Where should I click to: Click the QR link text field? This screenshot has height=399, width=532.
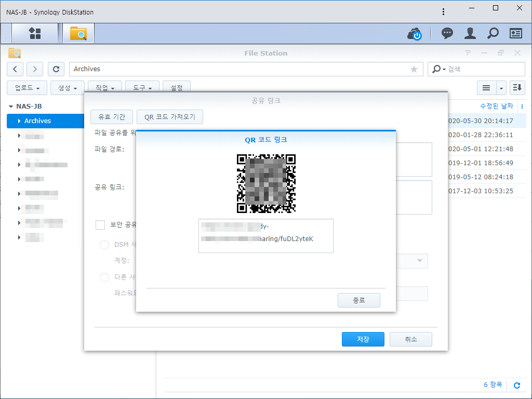(x=266, y=236)
